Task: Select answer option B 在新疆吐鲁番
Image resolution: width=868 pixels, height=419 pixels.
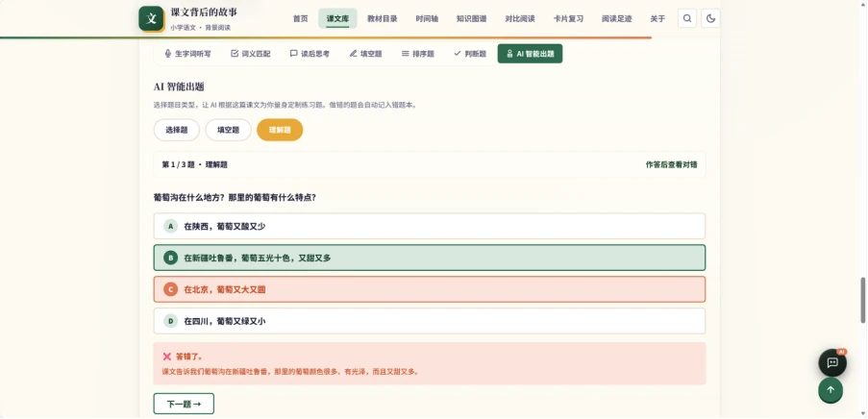Action: (429, 258)
